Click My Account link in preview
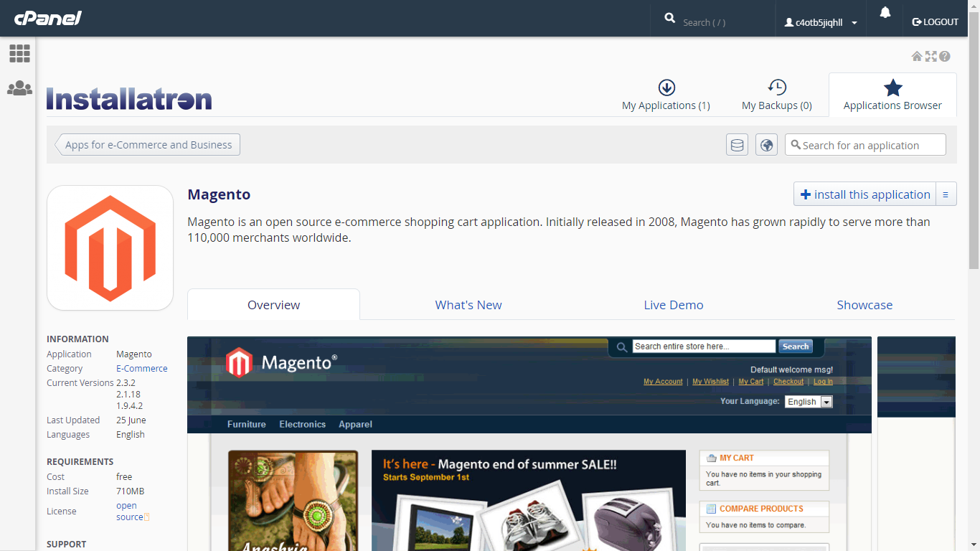This screenshot has width=980, height=551. tap(663, 382)
